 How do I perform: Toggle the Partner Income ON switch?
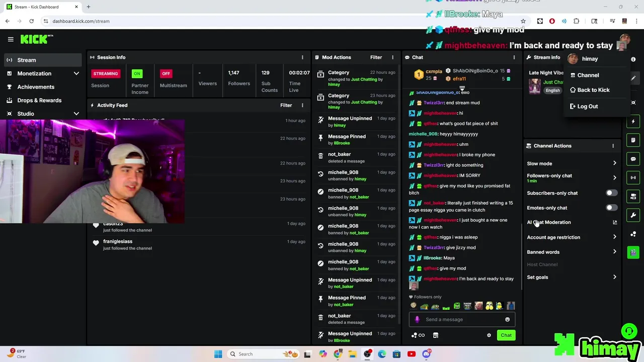pyautogui.click(x=137, y=73)
